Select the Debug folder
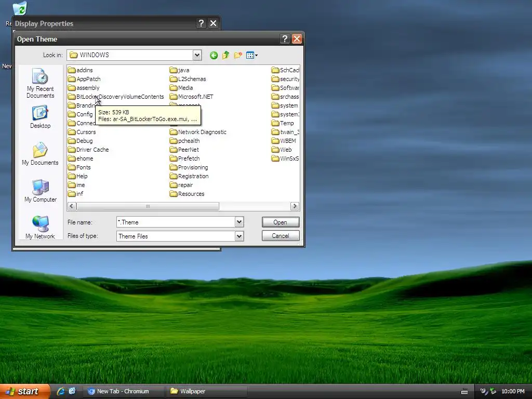This screenshot has width=532, height=399. pyautogui.click(x=81, y=141)
